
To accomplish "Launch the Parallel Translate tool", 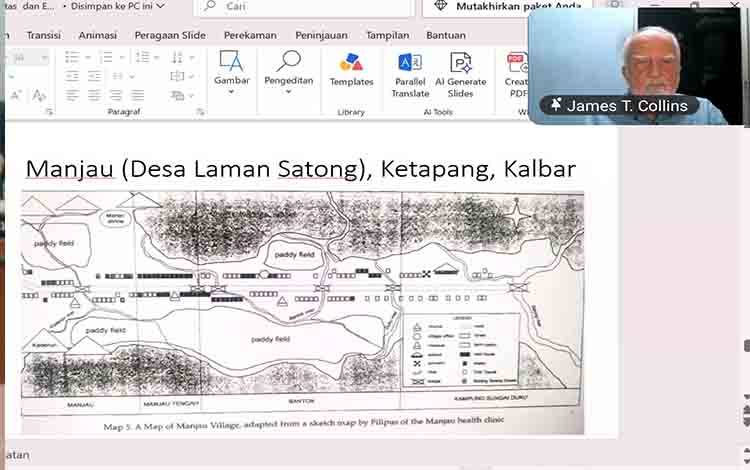I will click(x=410, y=75).
